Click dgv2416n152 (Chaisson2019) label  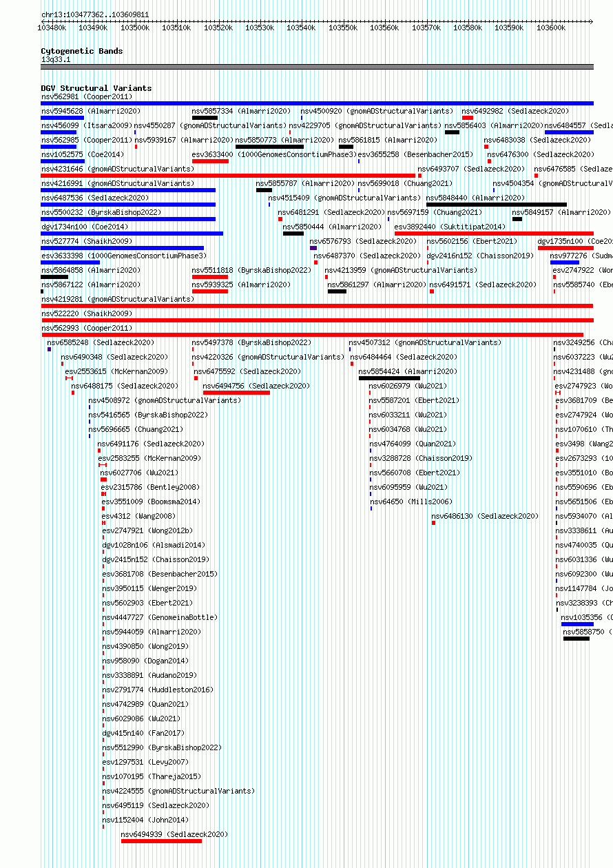(480, 256)
